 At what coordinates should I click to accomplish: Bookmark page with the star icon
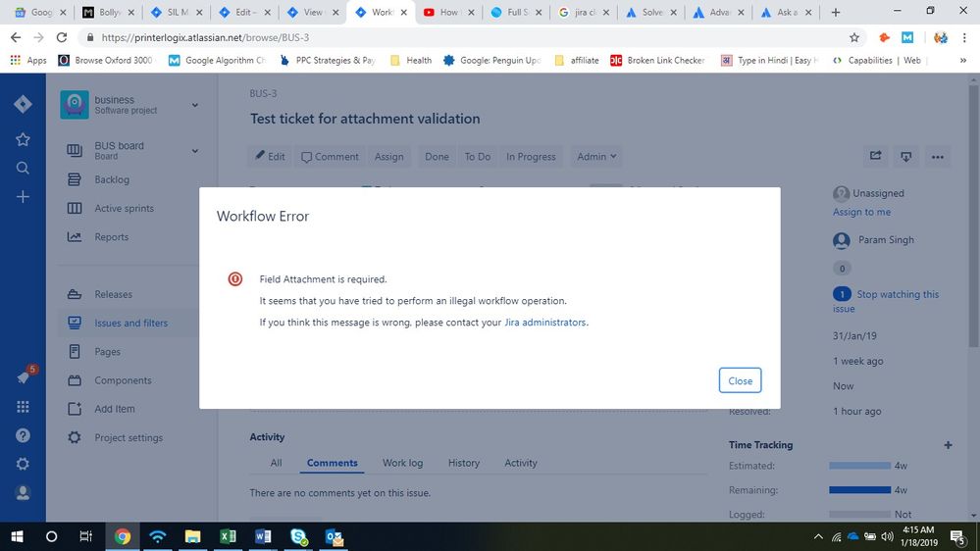coord(854,37)
